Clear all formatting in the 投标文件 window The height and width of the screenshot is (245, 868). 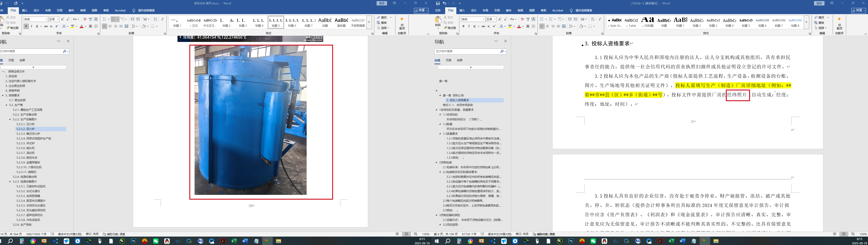[x=85, y=19]
